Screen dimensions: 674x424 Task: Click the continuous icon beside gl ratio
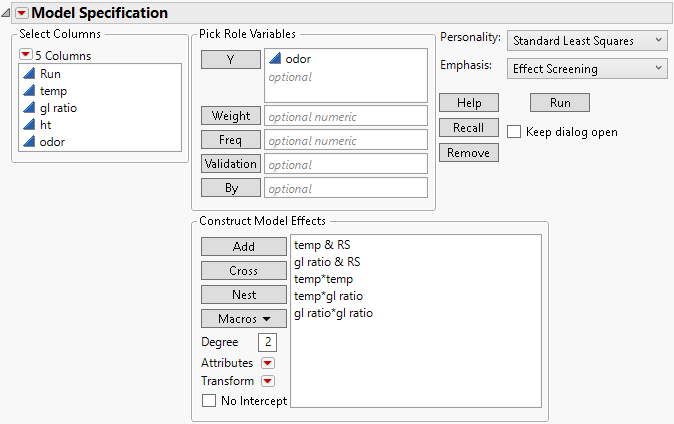[x=30, y=108]
